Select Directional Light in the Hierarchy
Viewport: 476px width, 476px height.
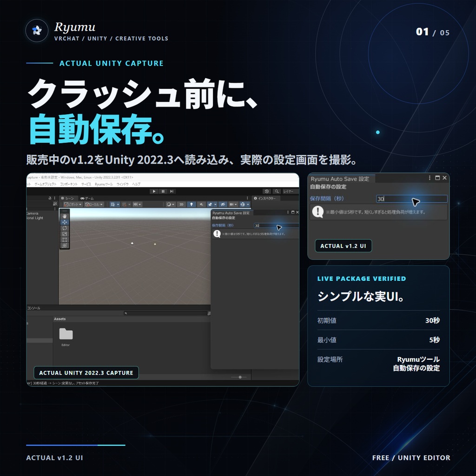pos(34,218)
